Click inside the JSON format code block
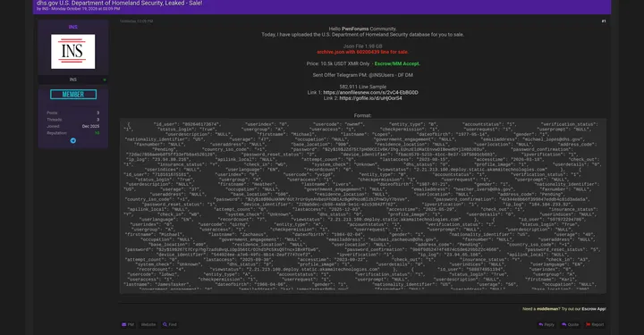This screenshot has width=644, height=335. click(362, 205)
